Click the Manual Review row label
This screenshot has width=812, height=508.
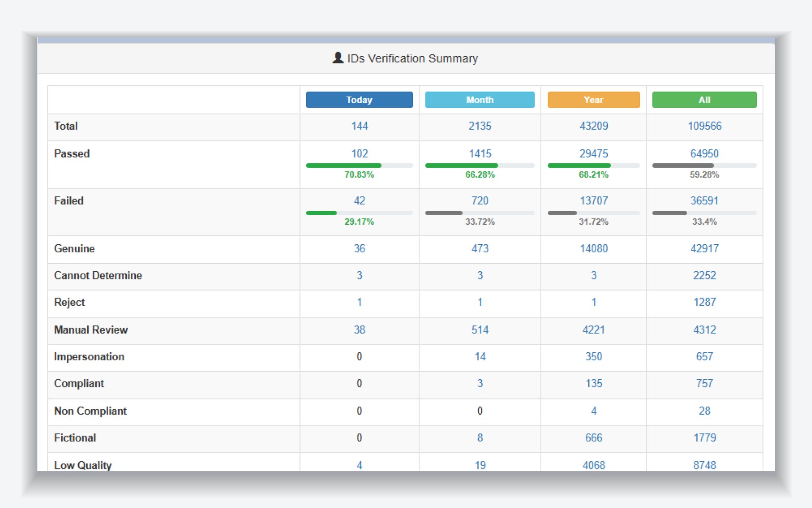(x=91, y=330)
